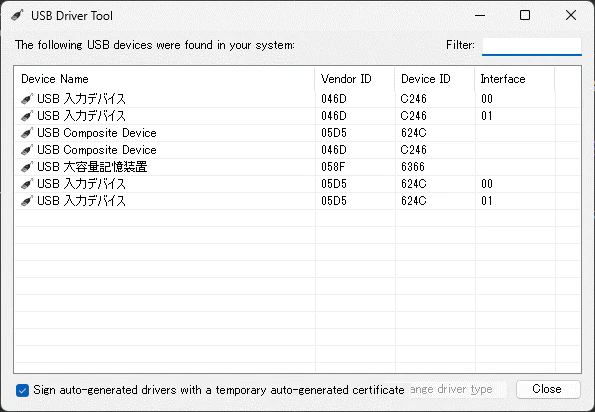Sort by Vendor ID column header
The width and height of the screenshot is (595, 412).
[x=354, y=79]
